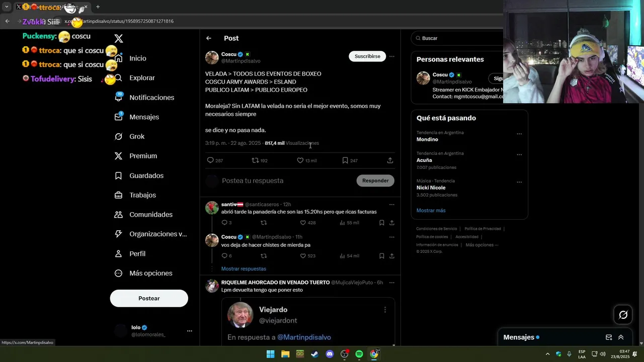Click Condiciones de Servicio link
The image size is (644, 362).
tap(436, 229)
